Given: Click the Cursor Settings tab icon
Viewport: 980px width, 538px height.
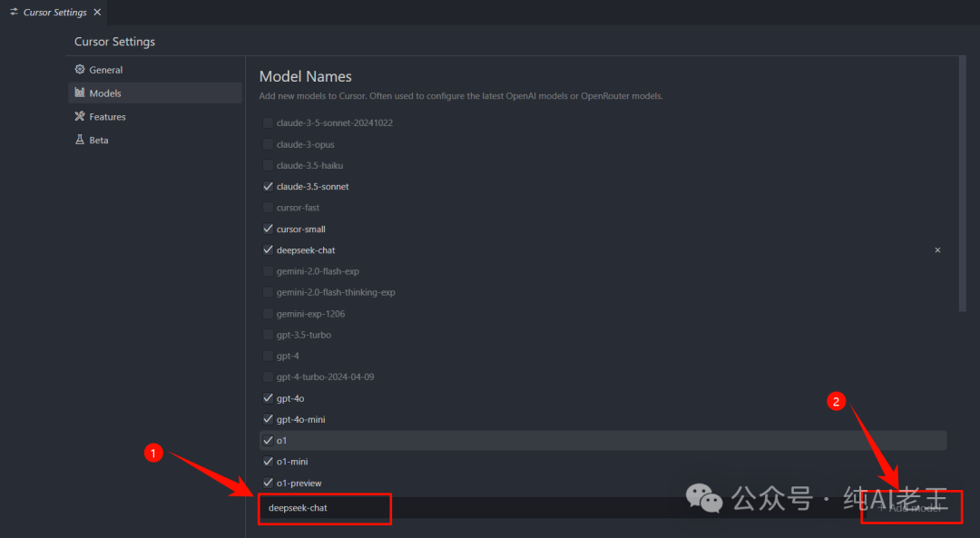Looking at the screenshot, I should click(14, 13).
